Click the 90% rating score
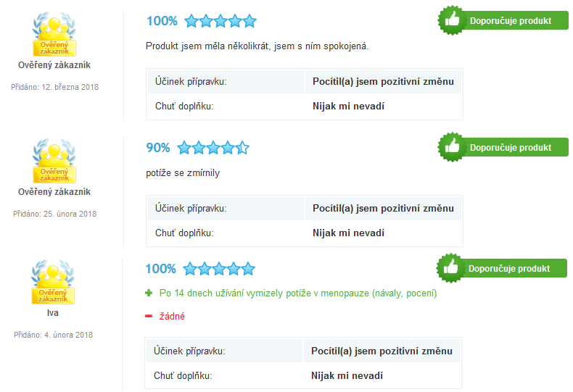 pyautogui.click(x=158, y=148)
